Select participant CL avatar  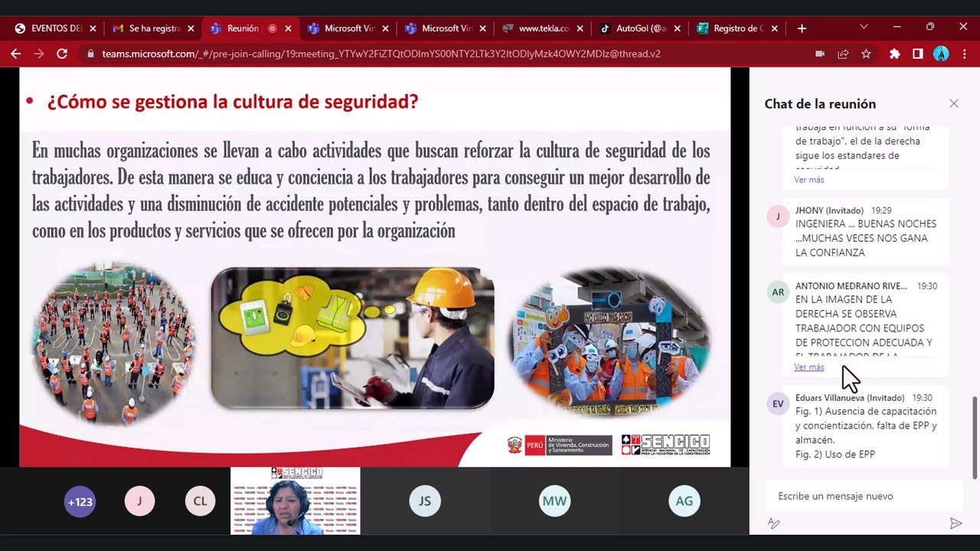click(200, 501)
